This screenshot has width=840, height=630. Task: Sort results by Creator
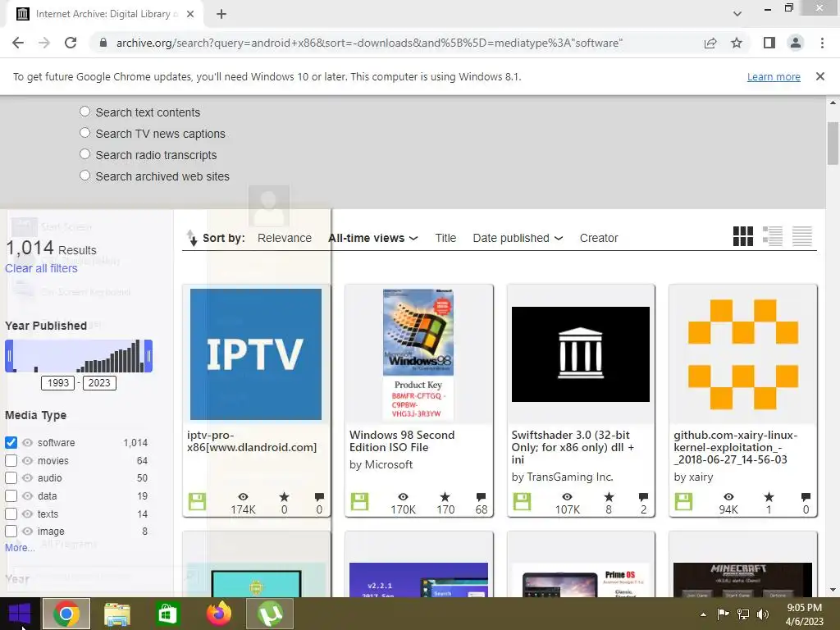coord(599,238)
